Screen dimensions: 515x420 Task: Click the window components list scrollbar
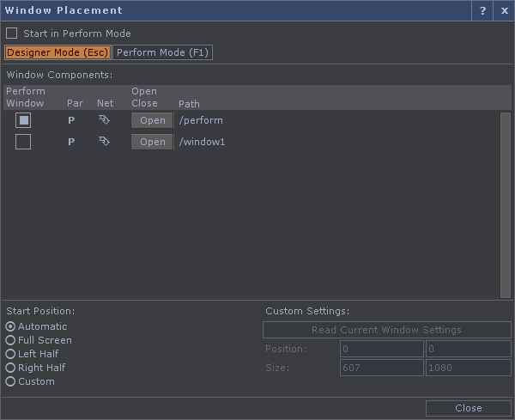pos(506,205)
